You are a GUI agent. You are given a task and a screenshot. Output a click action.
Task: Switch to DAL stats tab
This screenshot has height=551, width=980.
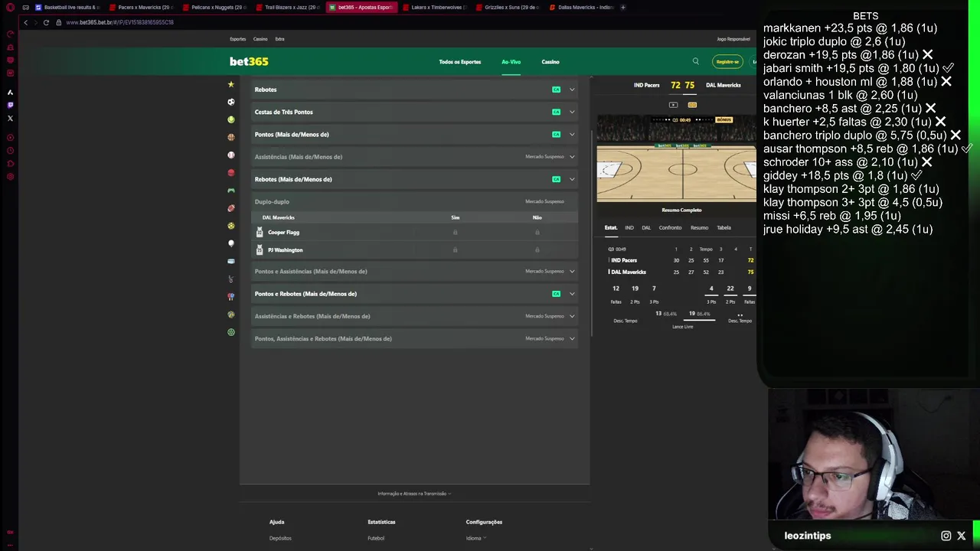[646, 227]
